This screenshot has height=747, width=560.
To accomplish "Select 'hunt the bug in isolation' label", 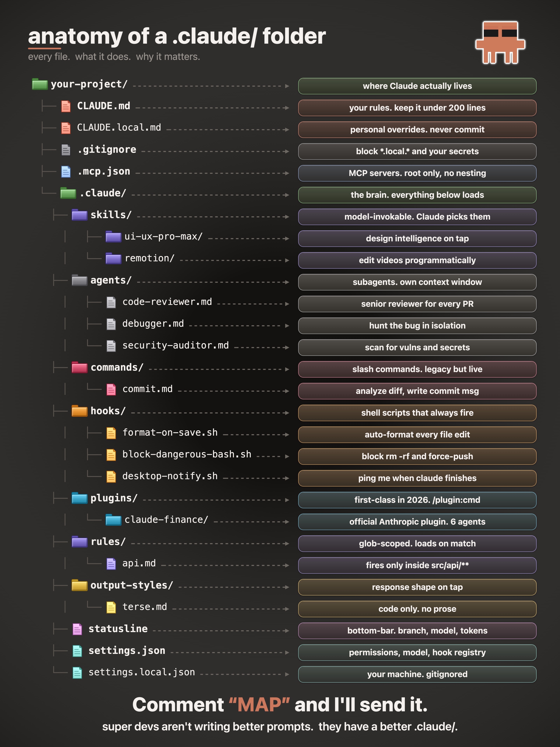I will pos(417,325).
